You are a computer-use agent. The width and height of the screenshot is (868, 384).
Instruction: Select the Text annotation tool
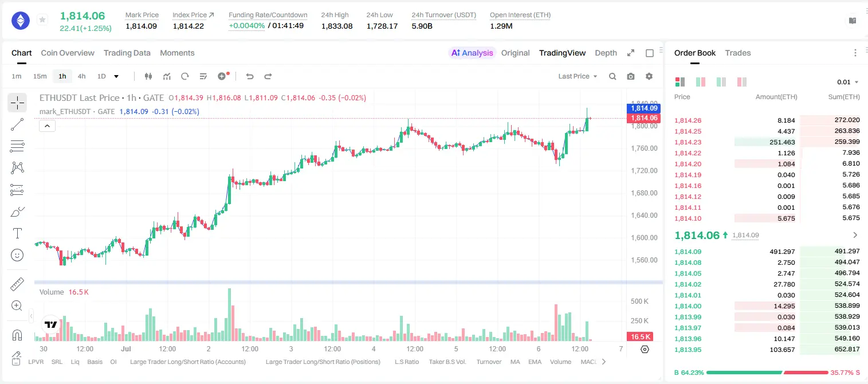17,233
